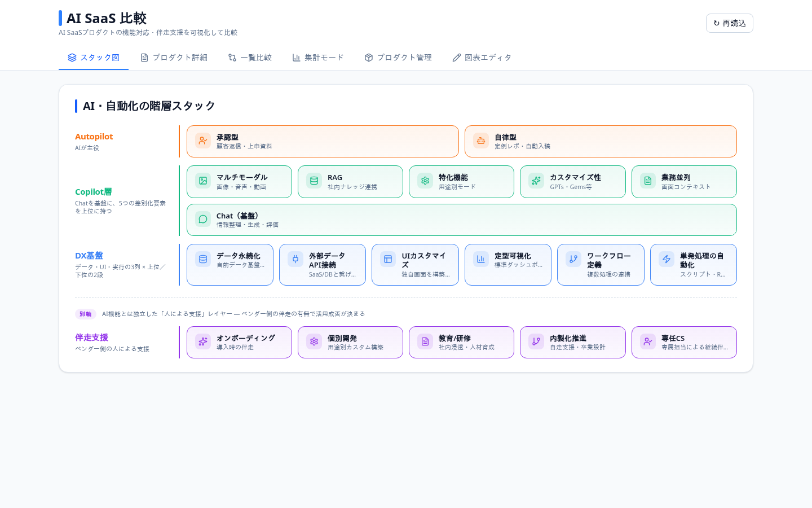Select the 承認型 card title
812x508 pixels.
227,137
